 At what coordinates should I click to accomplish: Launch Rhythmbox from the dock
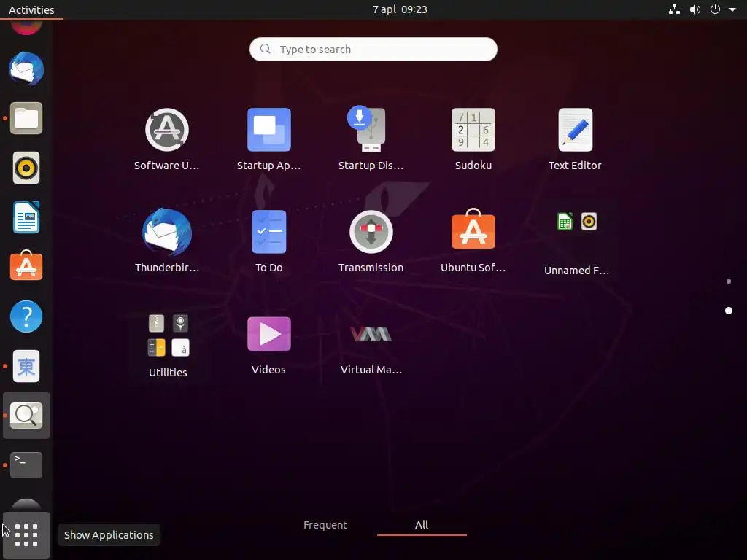click(x=26, y=168)
